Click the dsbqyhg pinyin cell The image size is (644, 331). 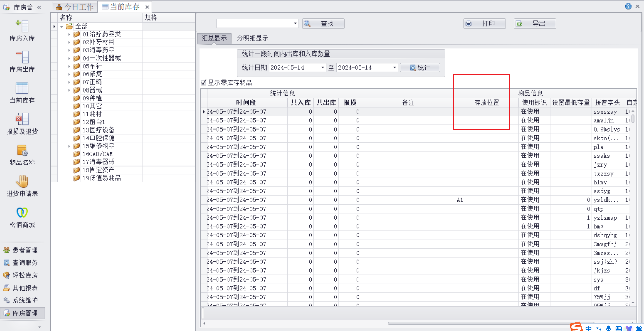point(608,235)
